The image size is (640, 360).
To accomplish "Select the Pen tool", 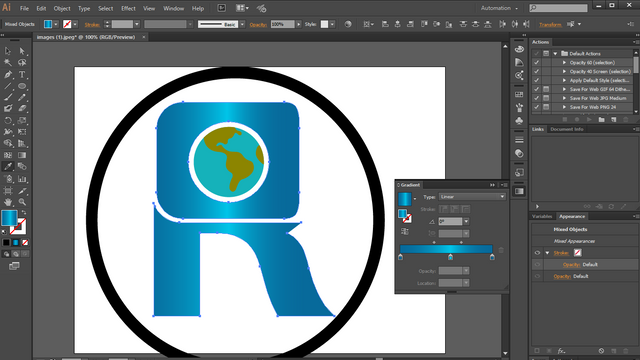I will 8,74.
